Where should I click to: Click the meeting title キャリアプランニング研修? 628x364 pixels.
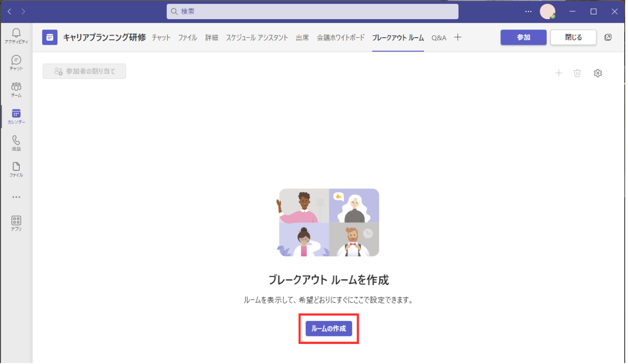[x=105, y=38]
